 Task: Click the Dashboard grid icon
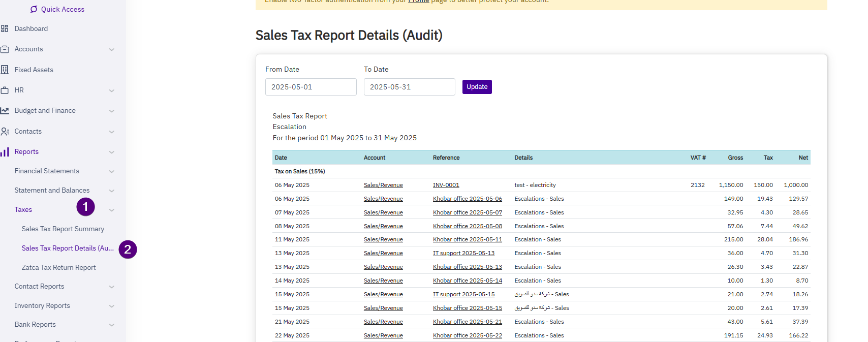point(5,29)
